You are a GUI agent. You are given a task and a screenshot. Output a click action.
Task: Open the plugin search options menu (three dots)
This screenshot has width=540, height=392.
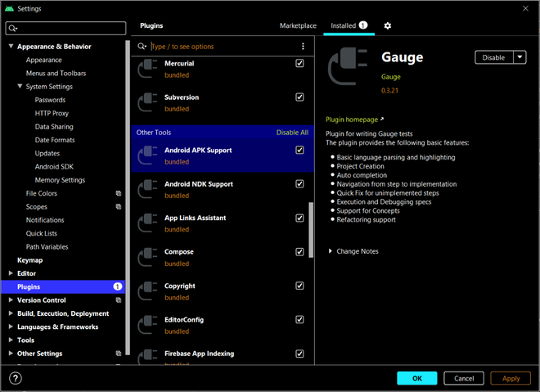(x=303, y=46)
